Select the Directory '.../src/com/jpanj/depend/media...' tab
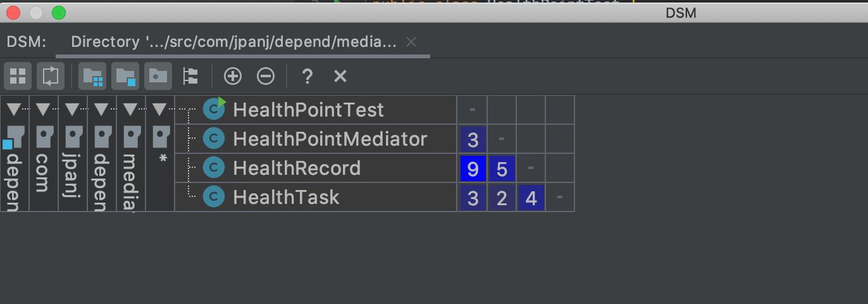The width and height of the screenshot is (868, 304). (x=233, y=42)
